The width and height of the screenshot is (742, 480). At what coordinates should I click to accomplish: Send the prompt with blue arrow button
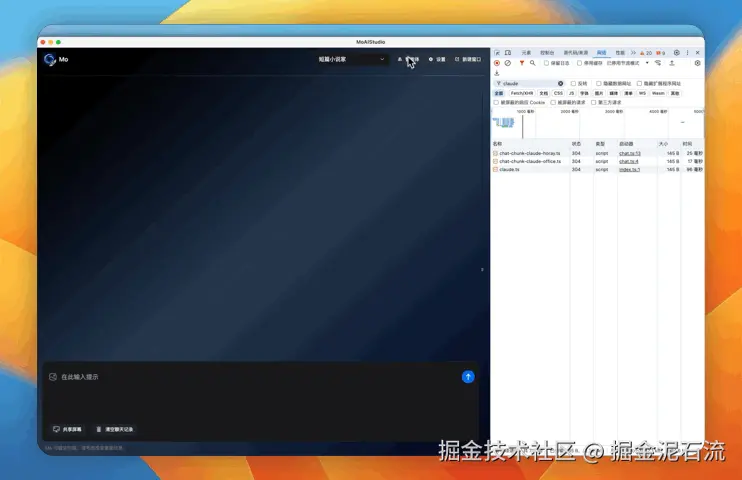coord(468,377)
